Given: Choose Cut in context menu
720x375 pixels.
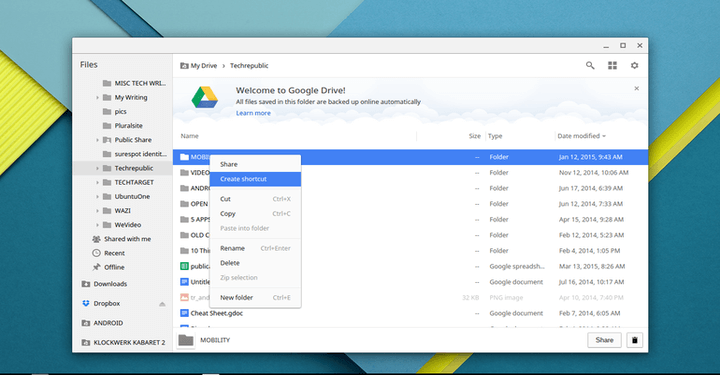Looking at the screenshot, I should [255, 199].
